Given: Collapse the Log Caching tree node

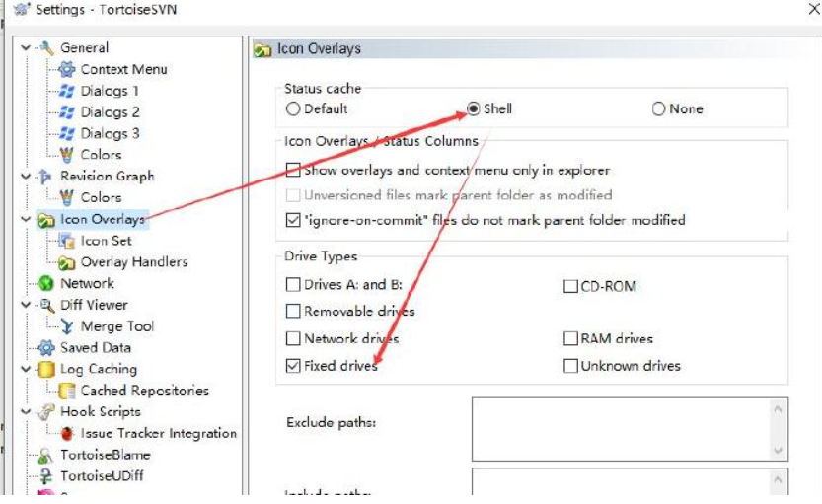Looking at the screenshot, I should tap(26, 369).
